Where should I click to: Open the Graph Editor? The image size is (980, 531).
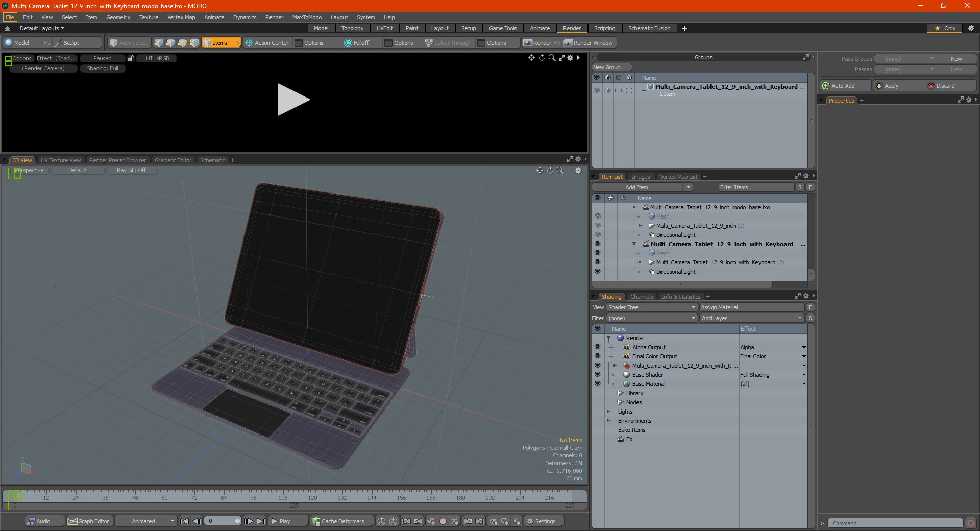coord(88,521)
